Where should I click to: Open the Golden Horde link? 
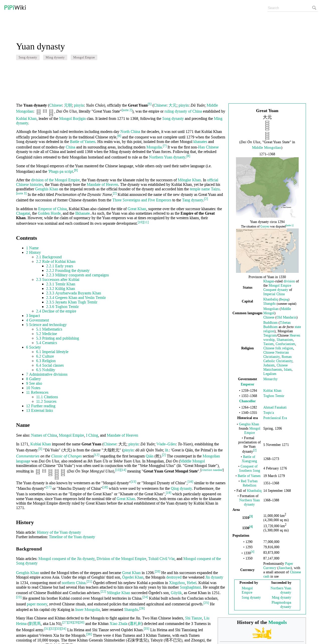[49, 213]
